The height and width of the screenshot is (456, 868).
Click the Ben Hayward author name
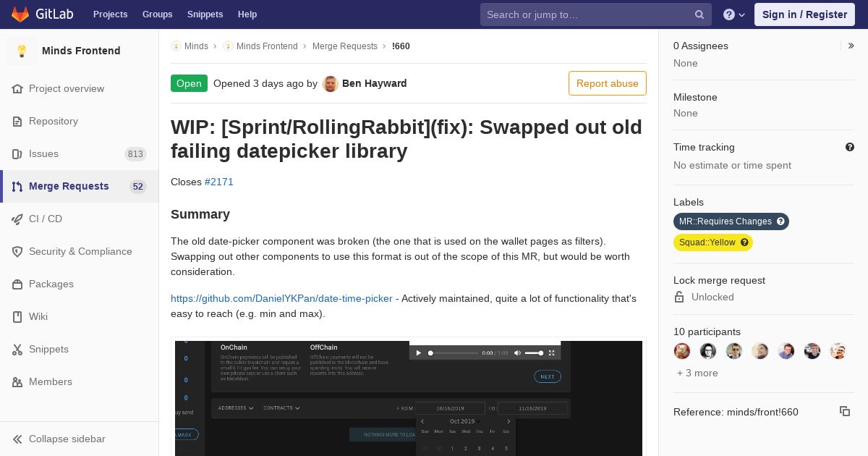(374, 83)
